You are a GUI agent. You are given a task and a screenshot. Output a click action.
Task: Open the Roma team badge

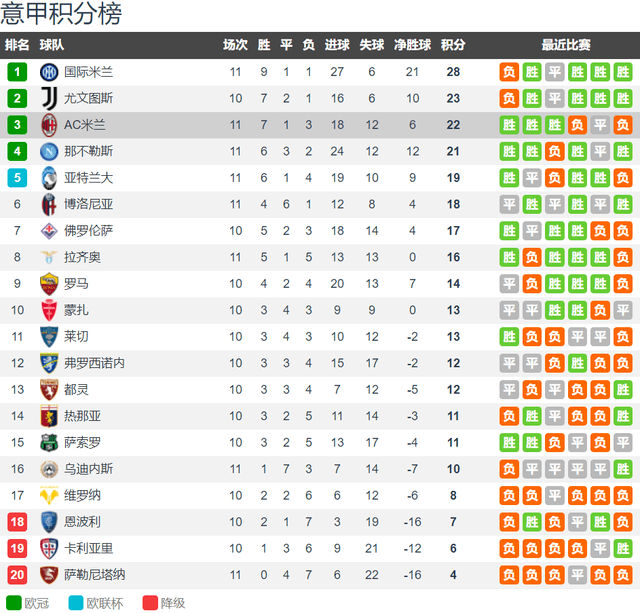coord(49,284)
